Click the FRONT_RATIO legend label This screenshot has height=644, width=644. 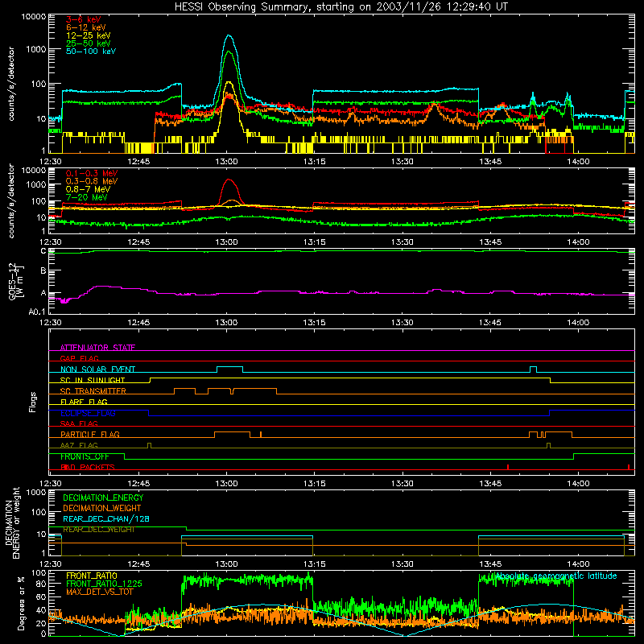(x=92, y=576)
